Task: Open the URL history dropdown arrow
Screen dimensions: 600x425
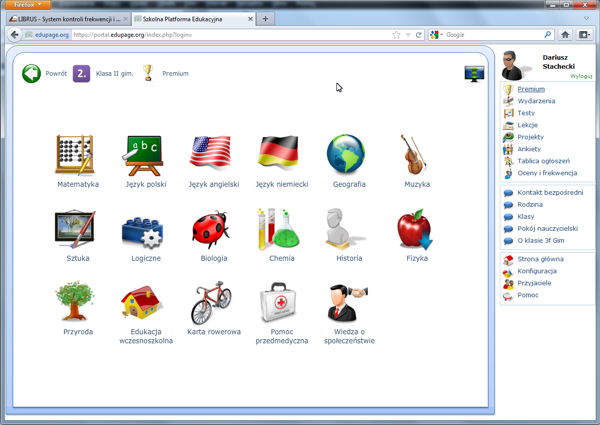Action: point(408,35)
